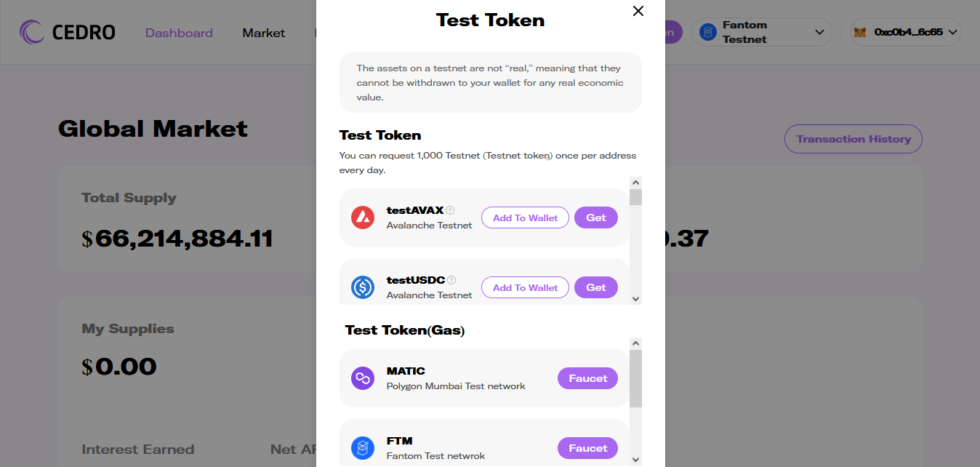Expand the wallet address 0xc0b4 dropdown

click(953, 32)
